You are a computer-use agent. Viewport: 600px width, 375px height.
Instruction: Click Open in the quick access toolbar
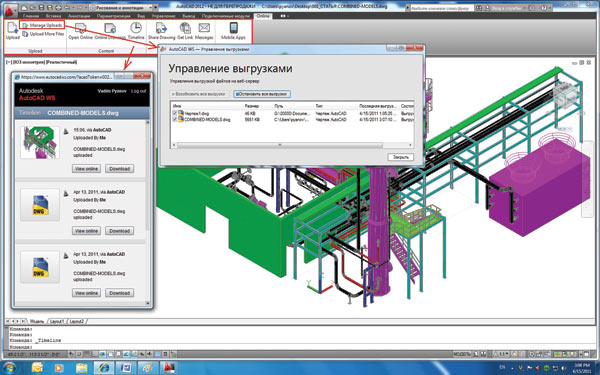33,7
